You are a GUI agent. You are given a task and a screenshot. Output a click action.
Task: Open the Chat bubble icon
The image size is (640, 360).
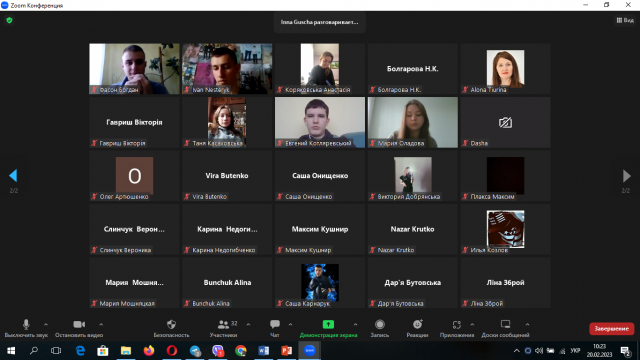tap(275, 324)
